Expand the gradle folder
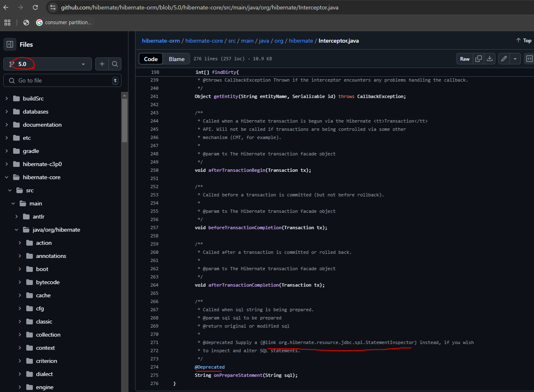534x392 pixels. tap(7, 151)
